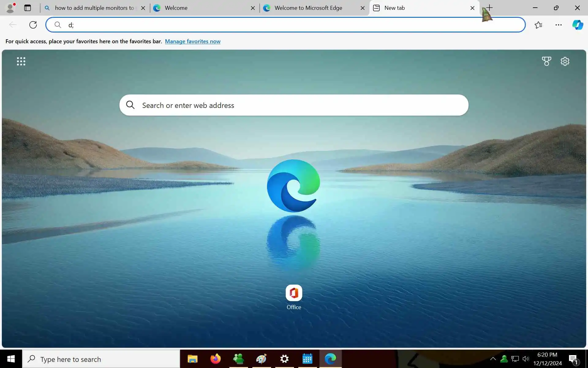
Task: Open new tab page settings gear
Action: pyautogui.click(x=565, y=61)
